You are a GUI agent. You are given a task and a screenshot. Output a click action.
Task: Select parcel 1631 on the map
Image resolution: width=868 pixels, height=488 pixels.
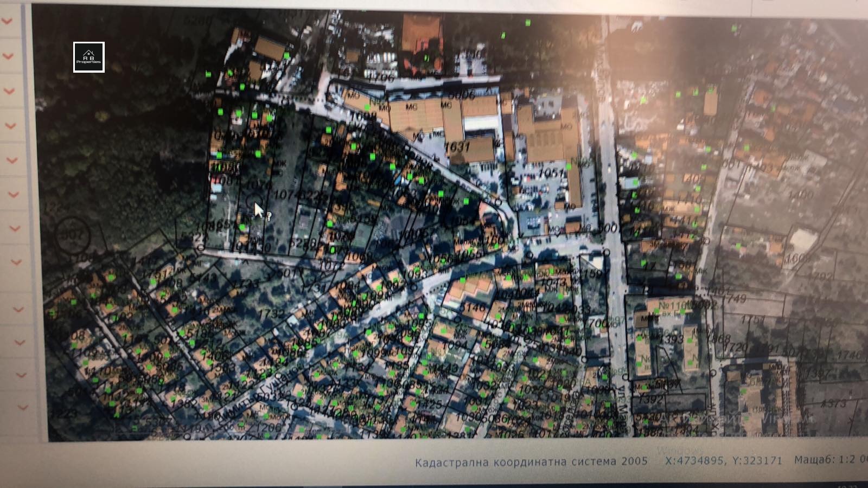457,146
